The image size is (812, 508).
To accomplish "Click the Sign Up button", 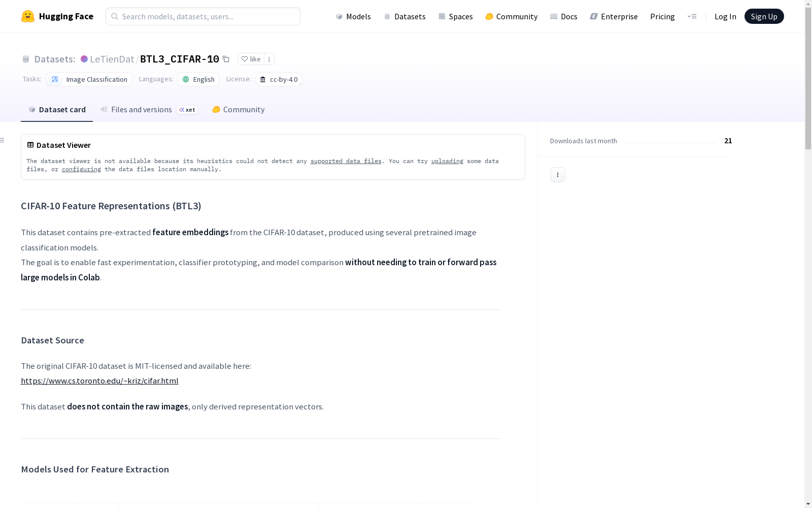I will pos(764,16).
